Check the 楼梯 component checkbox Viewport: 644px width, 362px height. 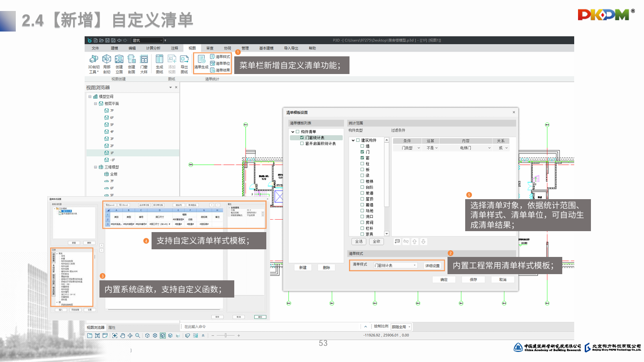coord(362,181)
